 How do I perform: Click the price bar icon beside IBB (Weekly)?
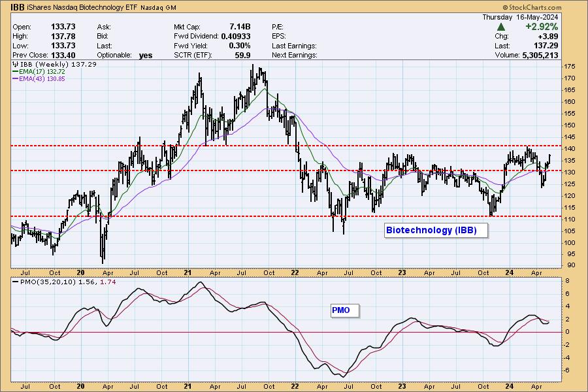[16, 64]
